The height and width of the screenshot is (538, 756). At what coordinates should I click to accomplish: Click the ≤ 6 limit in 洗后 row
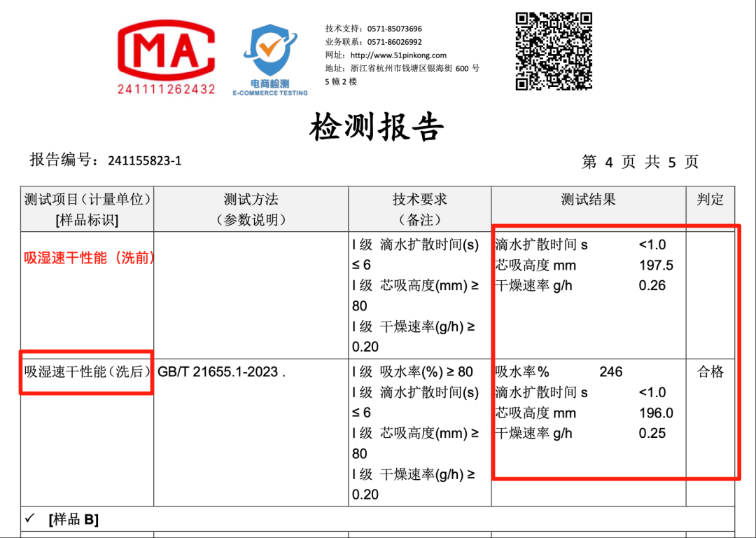point(361,413)
